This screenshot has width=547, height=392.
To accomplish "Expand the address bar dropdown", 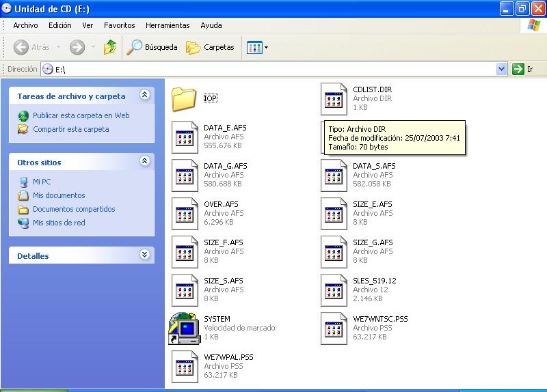I will pos(501,69).
